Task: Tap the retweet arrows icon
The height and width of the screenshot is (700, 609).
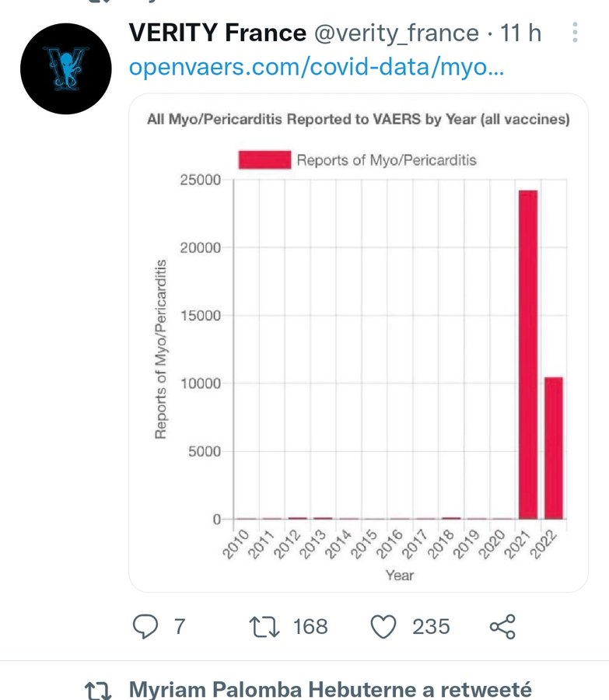Action: coord(264,626)
